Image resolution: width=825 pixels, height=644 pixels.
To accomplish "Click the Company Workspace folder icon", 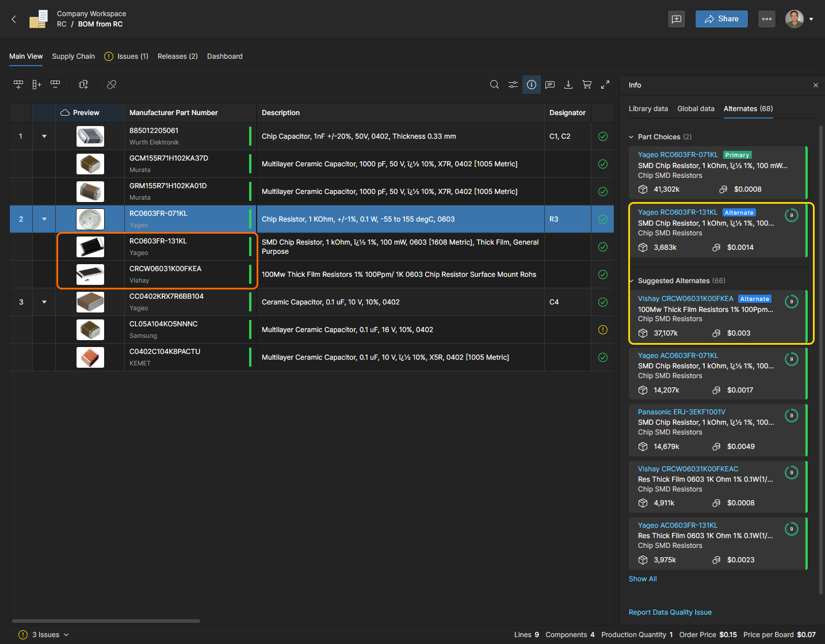I will pos(39,19).
